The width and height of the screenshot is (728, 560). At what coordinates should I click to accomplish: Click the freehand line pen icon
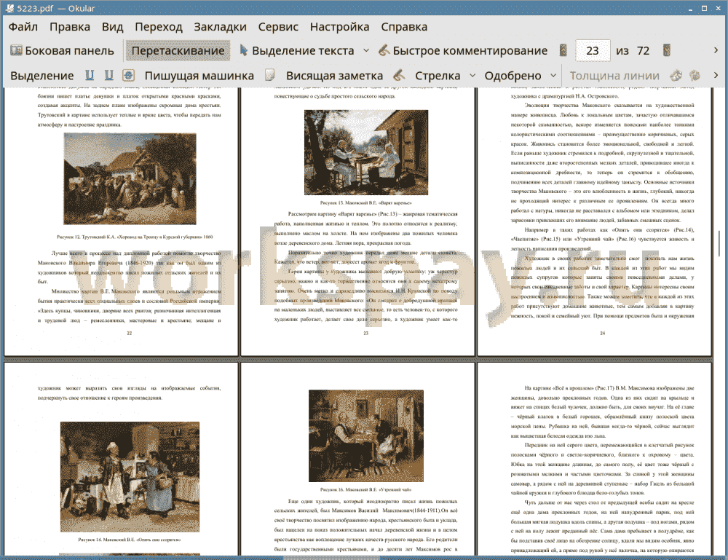pyautogui.click(x=399, y=75)
